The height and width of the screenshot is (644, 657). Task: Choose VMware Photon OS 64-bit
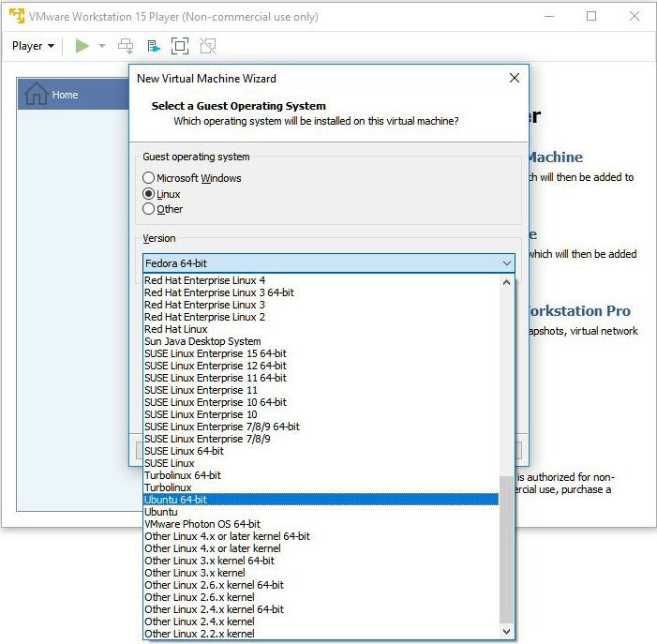[321, 524]
